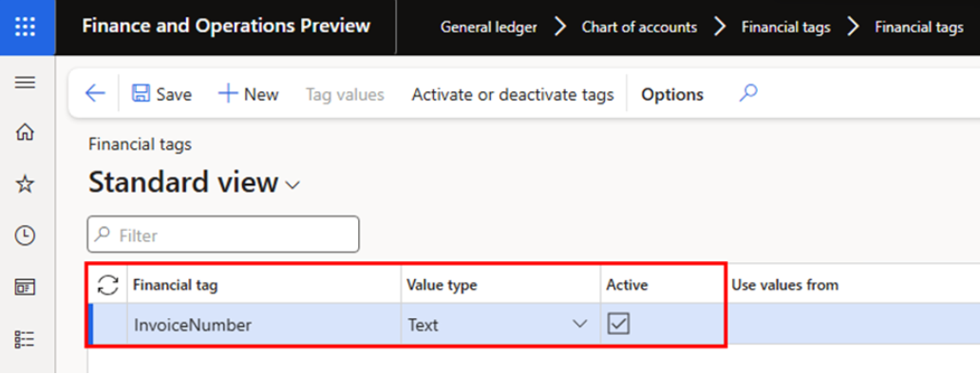This screenshot has width=980, height=374.
Task: Click the search magnifier in action pane
Action: pyautogui.click(x=748, y=94)
